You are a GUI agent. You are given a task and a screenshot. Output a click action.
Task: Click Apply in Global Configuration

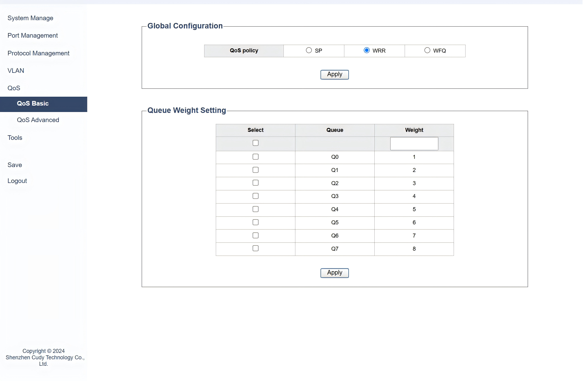334,74
